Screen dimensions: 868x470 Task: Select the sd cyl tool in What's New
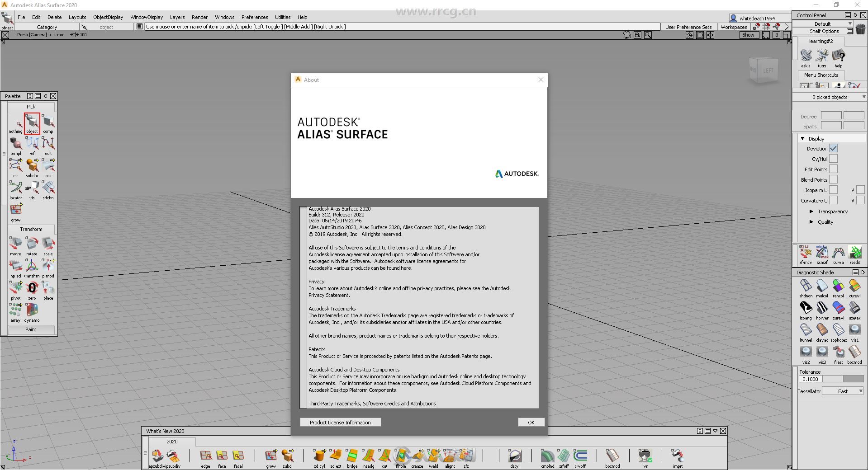click(x=319, y=459)
